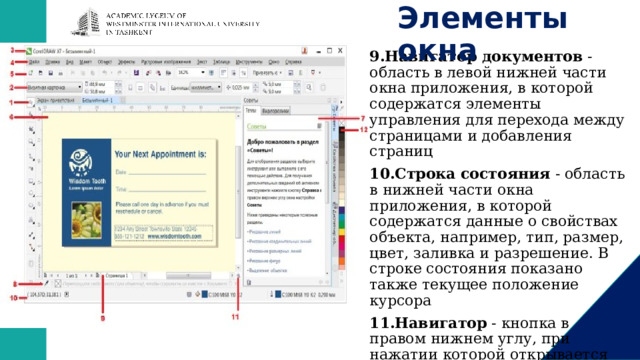Click the New document toolbar icon

[31, 73]
